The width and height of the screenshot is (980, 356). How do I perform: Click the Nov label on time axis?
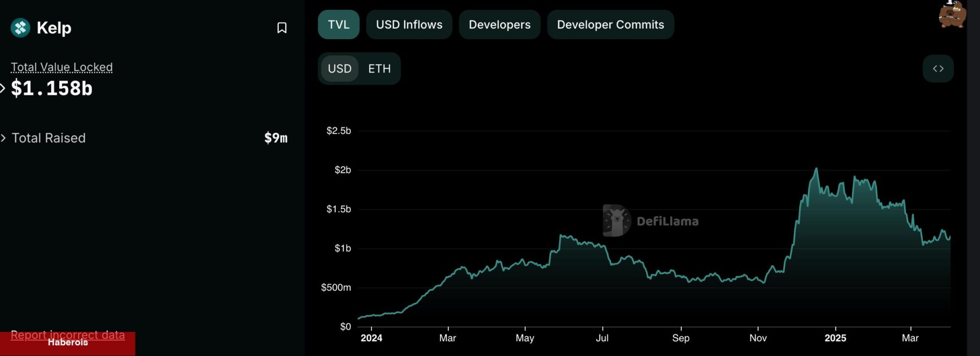point(758,338)
